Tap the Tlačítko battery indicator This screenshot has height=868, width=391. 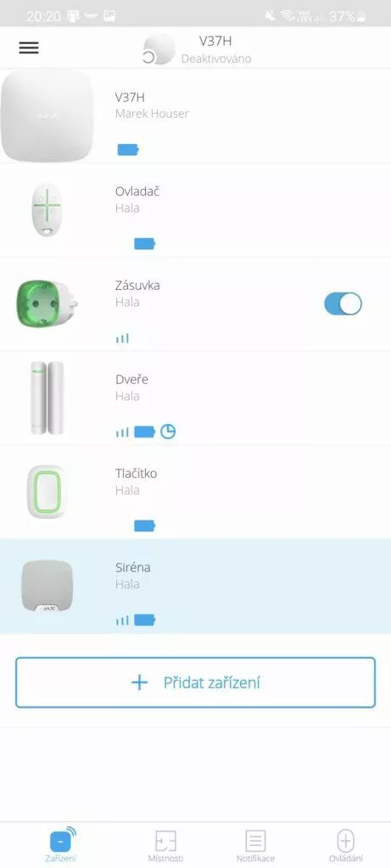pyautogui.click(x=144, y=526)
